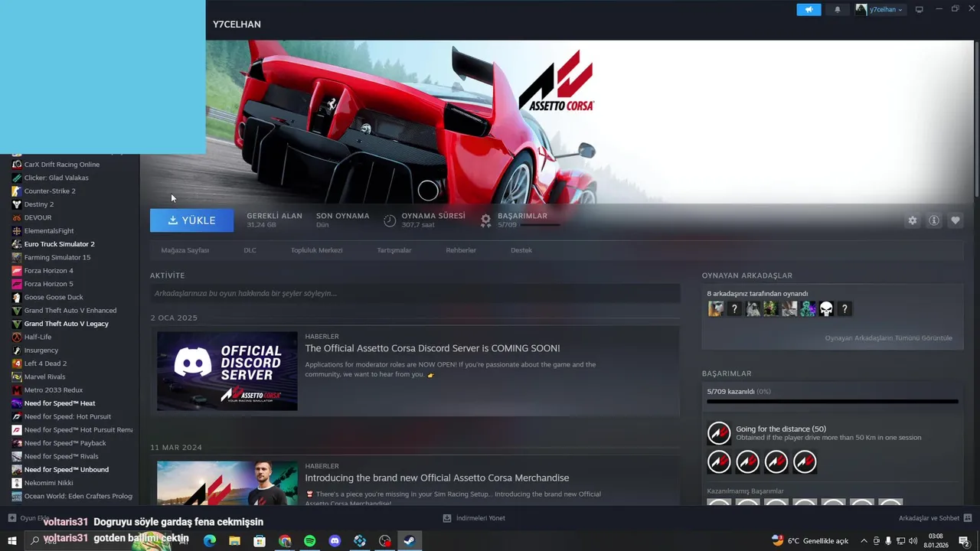The width and height of the screenshot is (980, 551).
Task: Open the Official Assetto Corsa Merchandise headline
Action: pyautogui.click(x=437, y=478)
